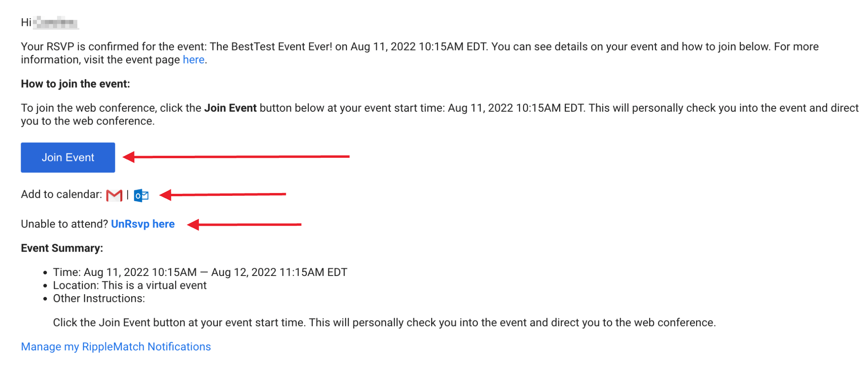
Task: Open the event page "here" link
Action: [x=194, y=60]
